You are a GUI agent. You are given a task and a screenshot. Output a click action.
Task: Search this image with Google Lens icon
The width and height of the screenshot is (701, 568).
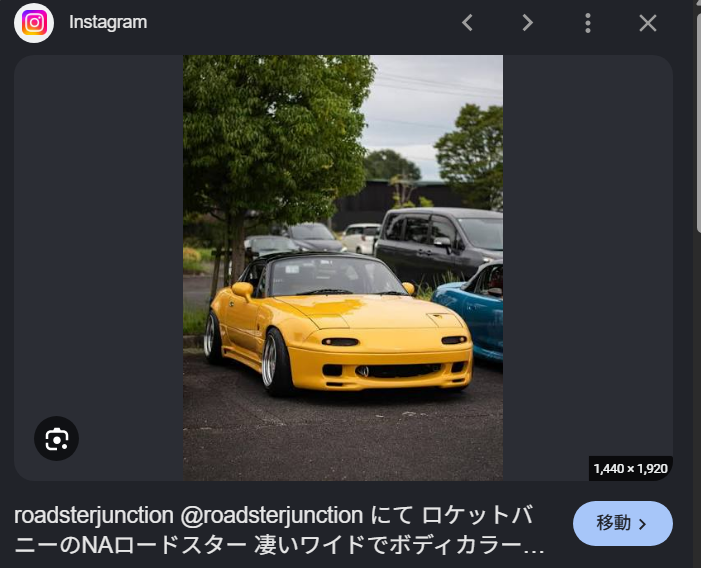coord(57,438)
